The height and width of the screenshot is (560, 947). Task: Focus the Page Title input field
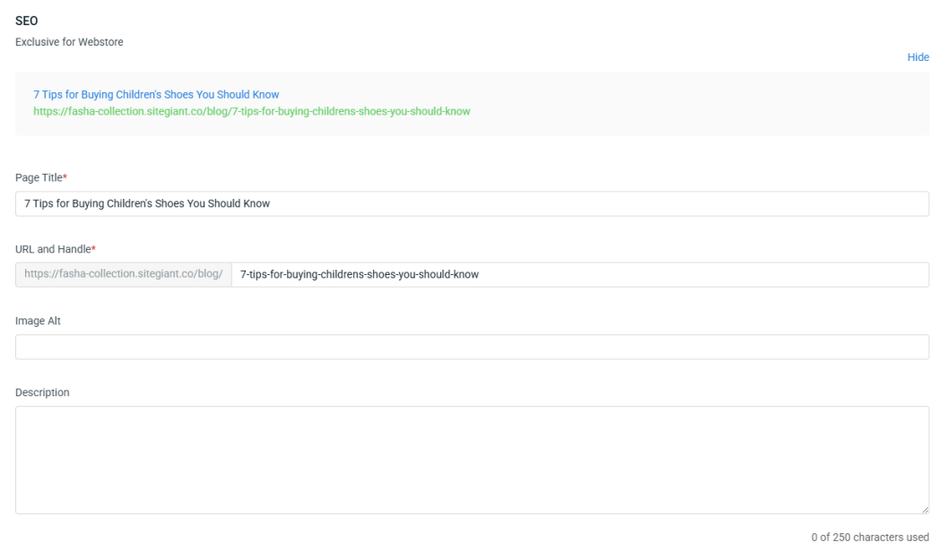538,203
